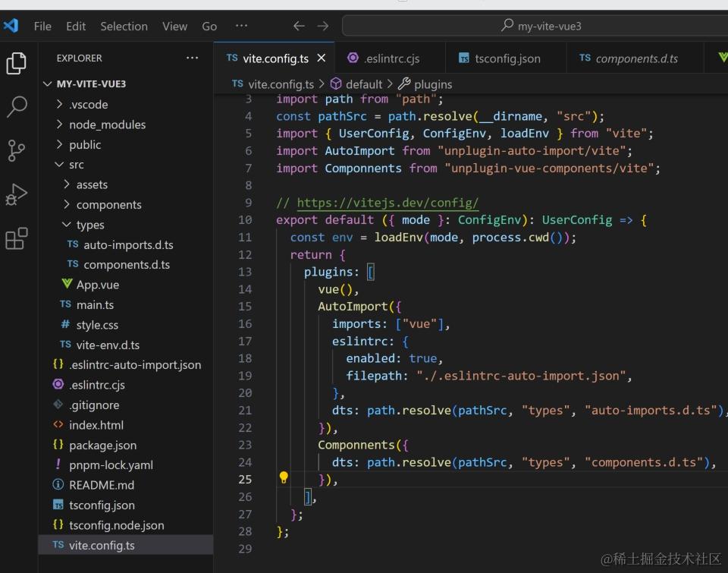Open components.d.ts file in types folder
Viewport: 728px width, 573px height.
click(127, 264)
